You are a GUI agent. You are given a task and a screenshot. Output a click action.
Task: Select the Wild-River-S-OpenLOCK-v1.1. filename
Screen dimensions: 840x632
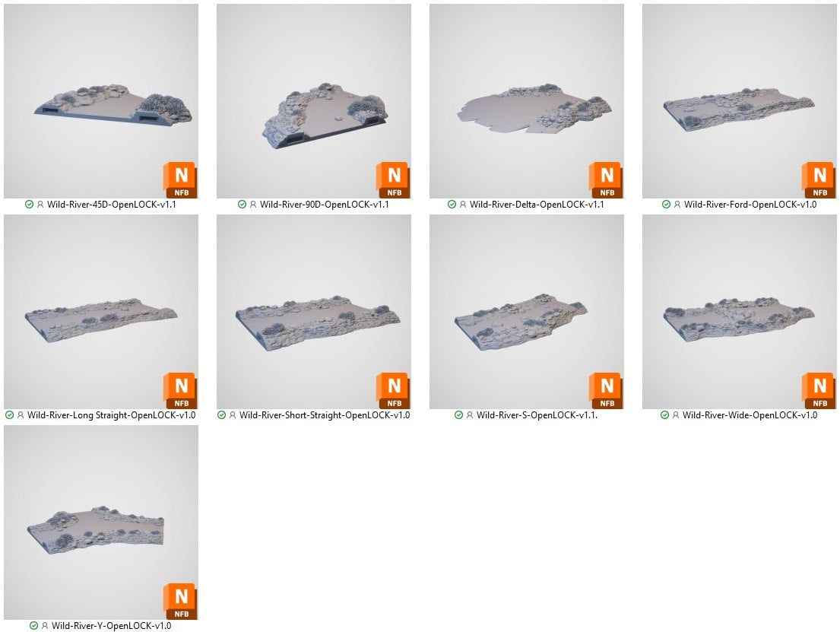coord(537,415)
